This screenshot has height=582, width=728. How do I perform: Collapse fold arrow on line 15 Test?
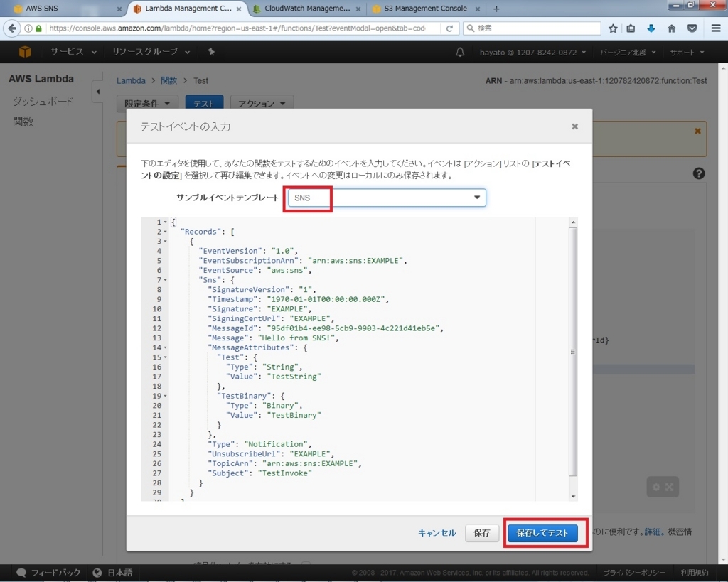[x=165, y=357]
